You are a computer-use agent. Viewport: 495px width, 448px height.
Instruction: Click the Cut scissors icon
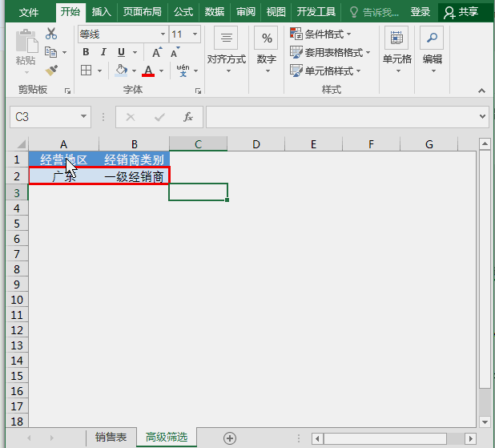(51, 34)
